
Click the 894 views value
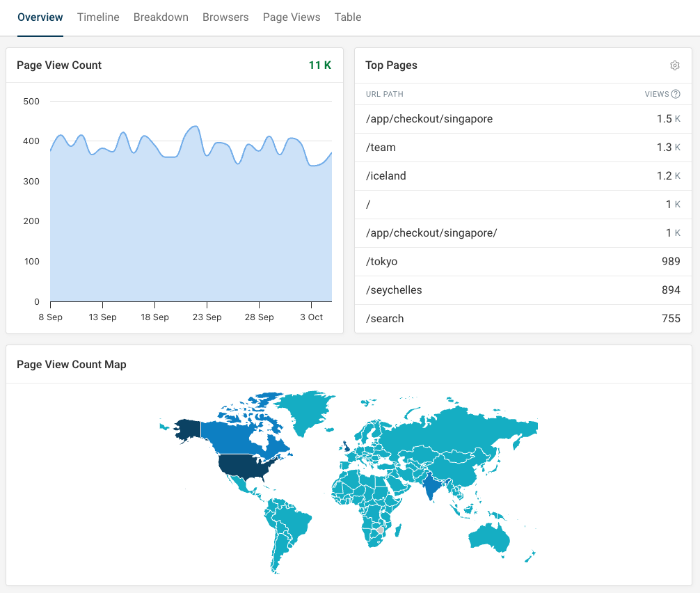(x=671, y=290)
